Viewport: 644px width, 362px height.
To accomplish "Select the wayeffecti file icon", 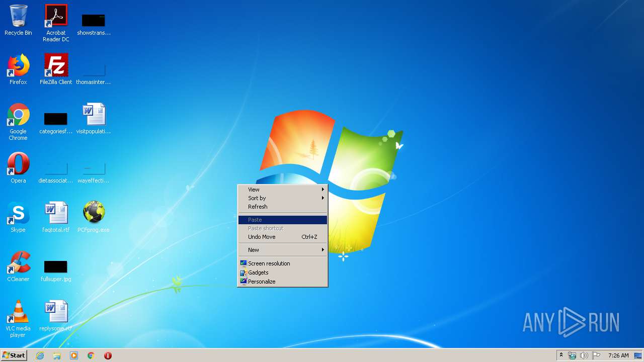I will tap(94, 170).
